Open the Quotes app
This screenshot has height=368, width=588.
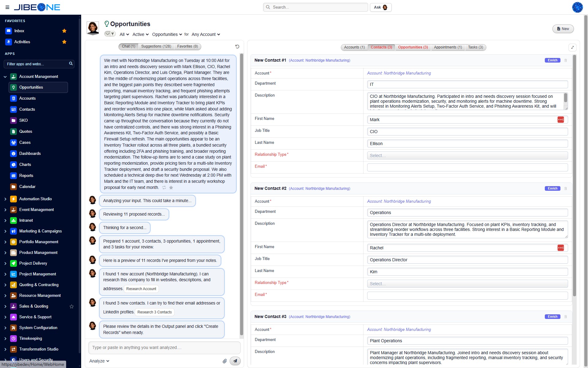[25, 132]
